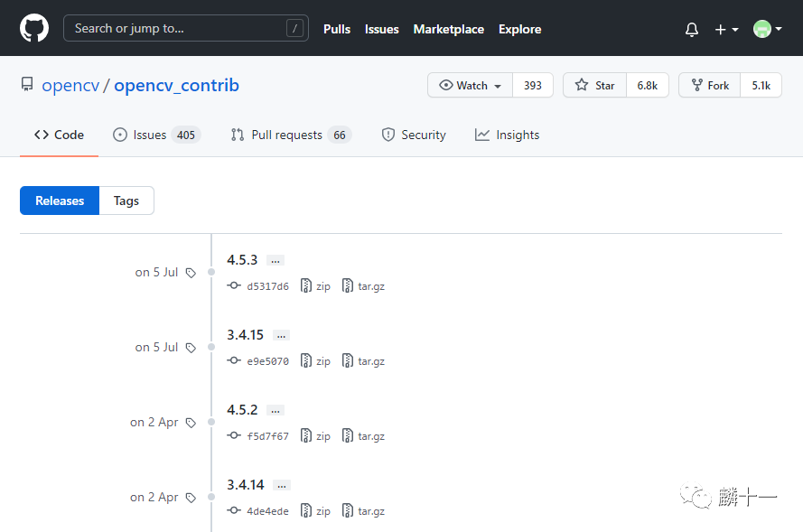View the 393 watchers count
803x532 pixels.
533,86
